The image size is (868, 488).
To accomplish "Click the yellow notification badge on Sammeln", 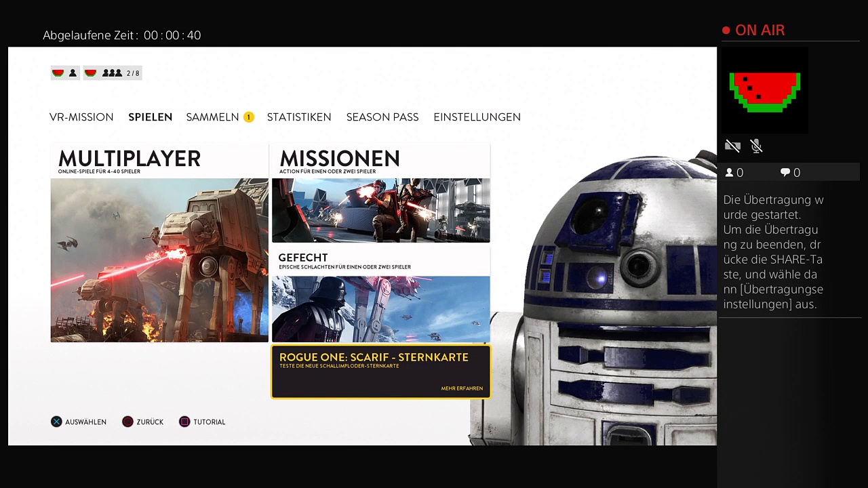I will pyautogui.click(x=248, y=117).
